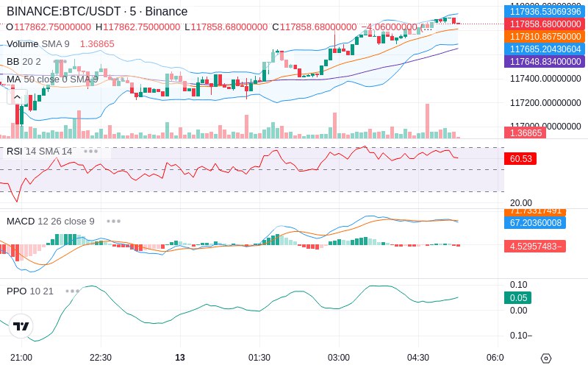
Task: Click the red histogram 4.52957483 value label
Action: click(x=535, y=247)
